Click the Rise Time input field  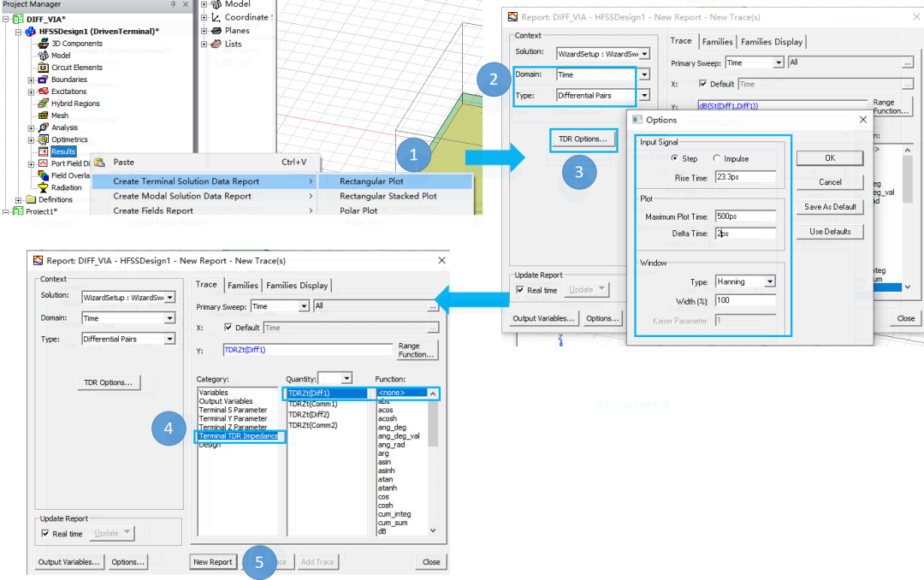pos(745,177)
